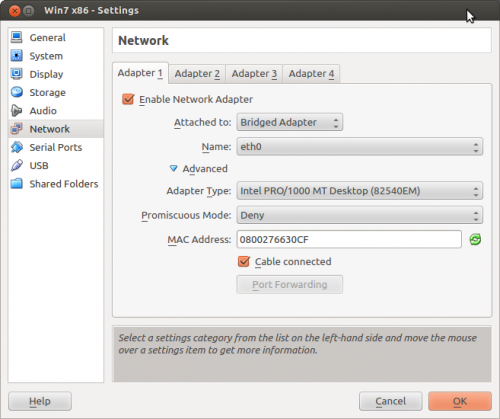Confirm settings with the OK button
Image resolution: width=500 pixels, height=419 pixels.
[x=460, y=401]
